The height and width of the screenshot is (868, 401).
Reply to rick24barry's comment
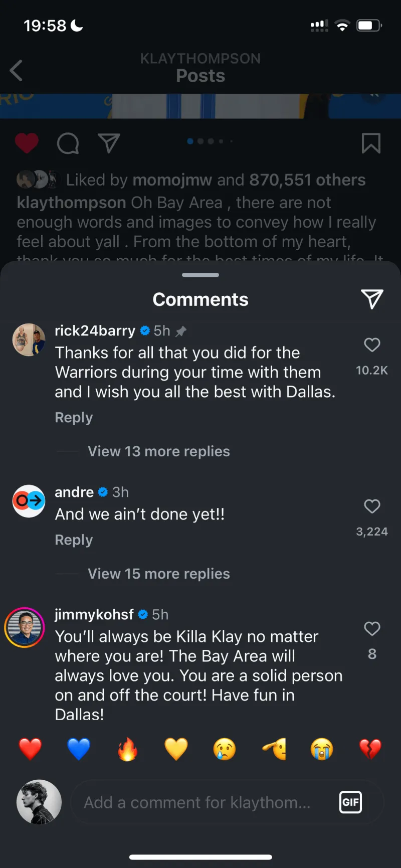tap(74, 418)
